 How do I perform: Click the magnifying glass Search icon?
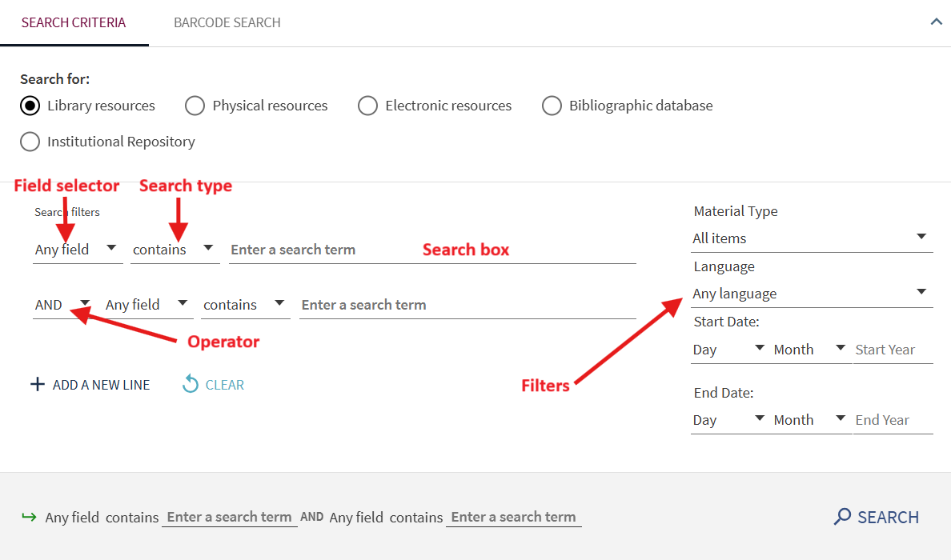click(x=842, y=517)
